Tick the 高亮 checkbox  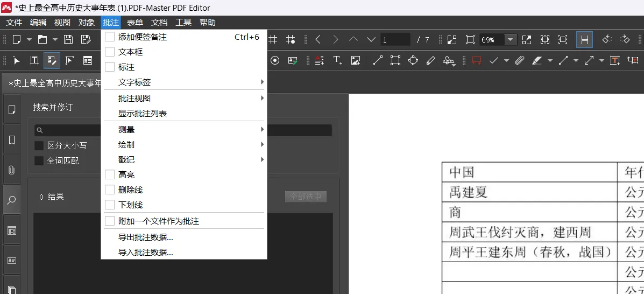(x=110, y=175)
